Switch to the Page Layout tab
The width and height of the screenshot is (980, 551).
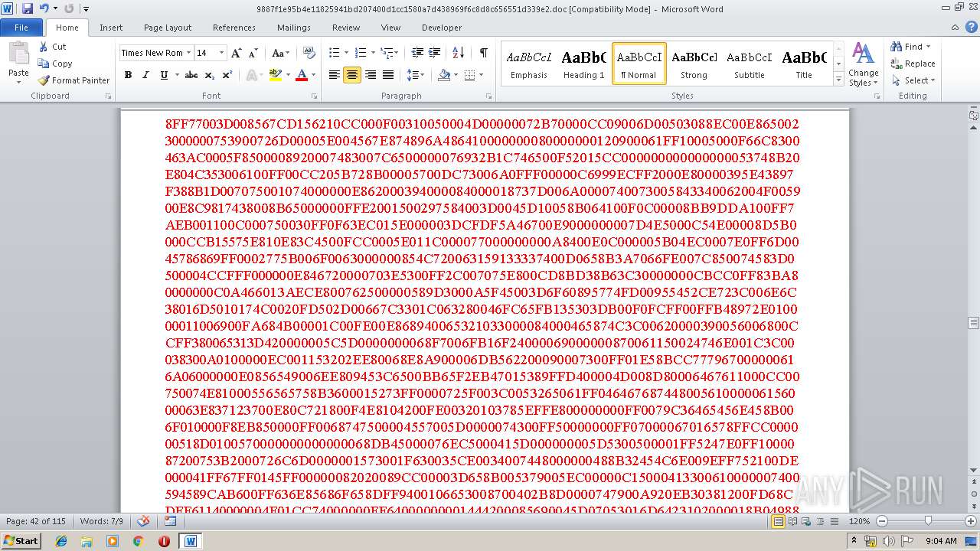[x=168, y=27]
